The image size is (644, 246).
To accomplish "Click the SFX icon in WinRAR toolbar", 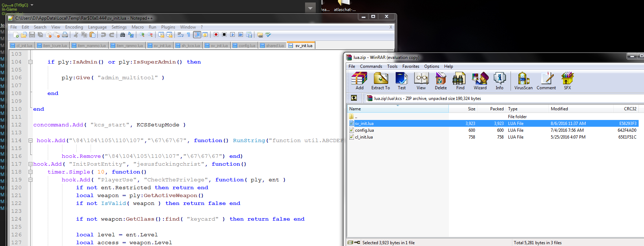I will 567,81.
